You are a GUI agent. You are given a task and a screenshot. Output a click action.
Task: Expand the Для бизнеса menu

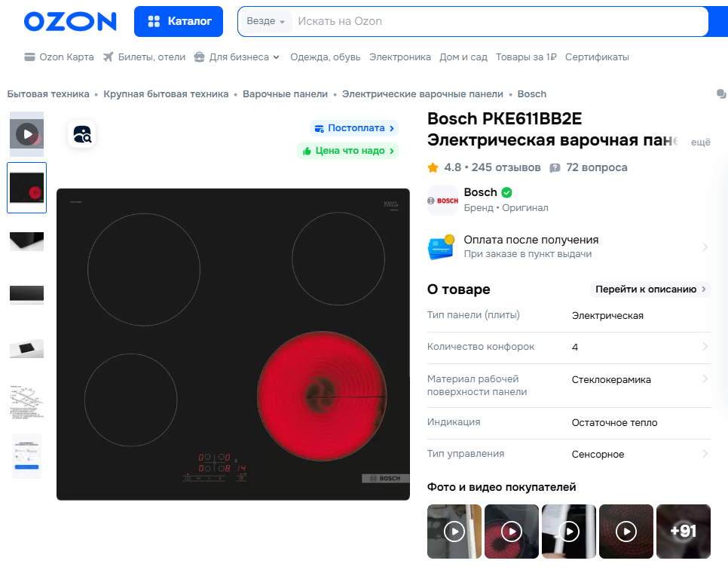click(237, 57)
